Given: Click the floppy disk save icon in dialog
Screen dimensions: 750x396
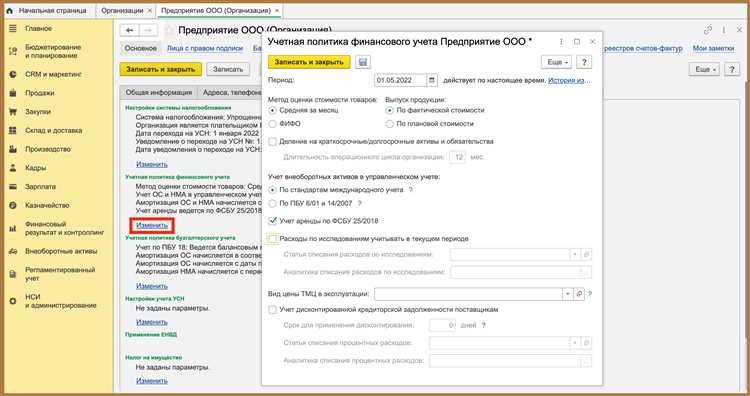Looking at the screenshot, I should [362, 62].
